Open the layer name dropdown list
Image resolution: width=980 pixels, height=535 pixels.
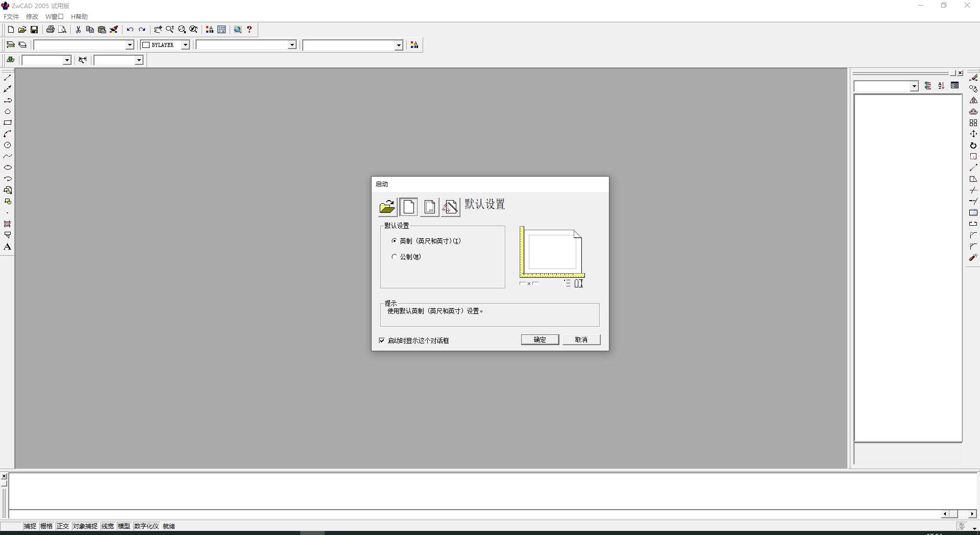coord(130,45)
